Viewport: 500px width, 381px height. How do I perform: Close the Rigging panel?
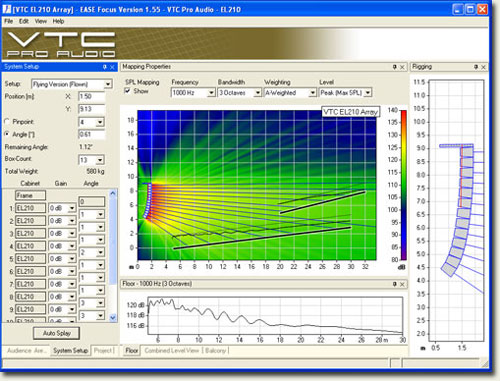(x=484, y=67)
